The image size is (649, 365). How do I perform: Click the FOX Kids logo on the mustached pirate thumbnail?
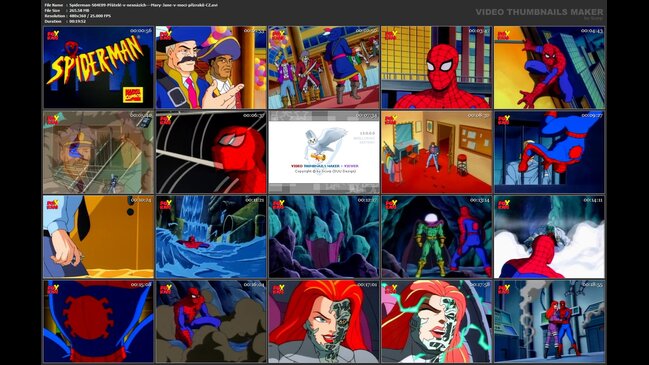pyautogui.click(x=166, y=35)
